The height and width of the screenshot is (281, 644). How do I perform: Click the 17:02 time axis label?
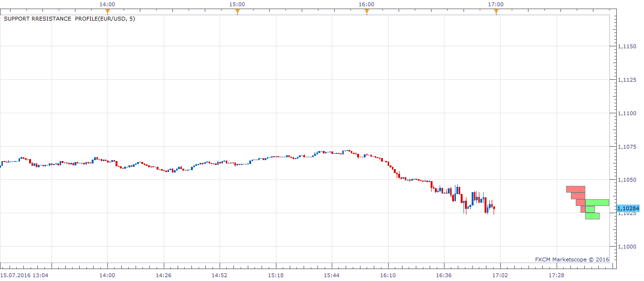[500, 275]
